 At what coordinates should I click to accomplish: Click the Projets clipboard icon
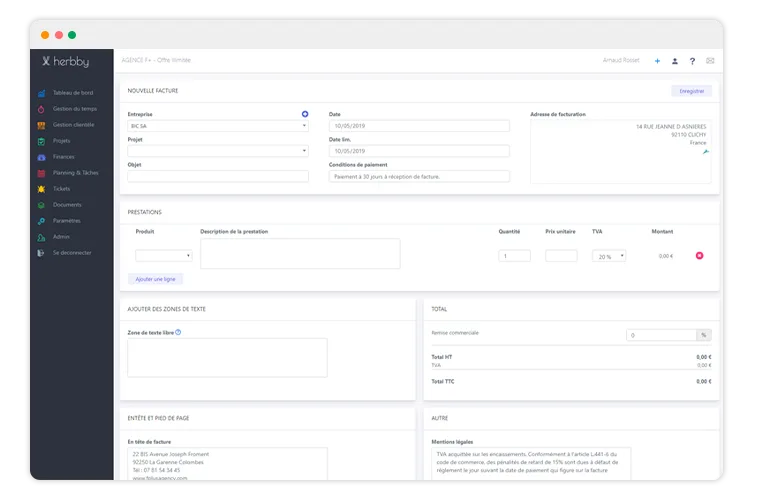(x=41, y=141)
